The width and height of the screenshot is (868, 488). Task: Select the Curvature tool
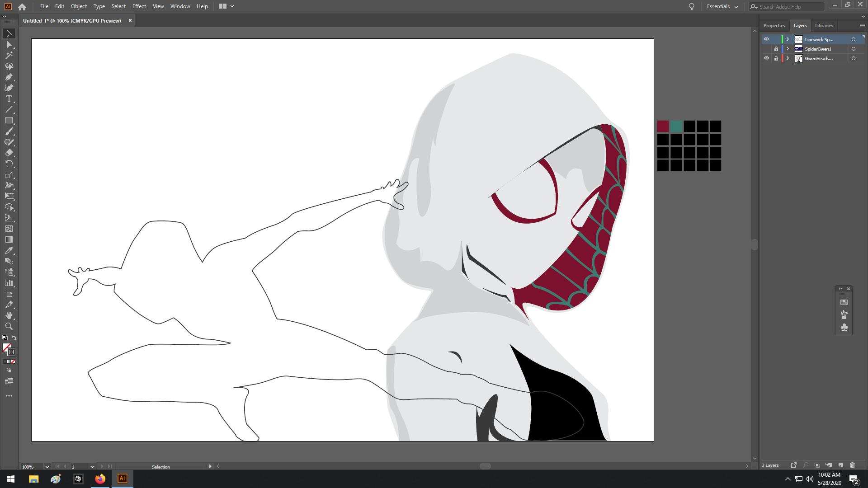point(9,88)
